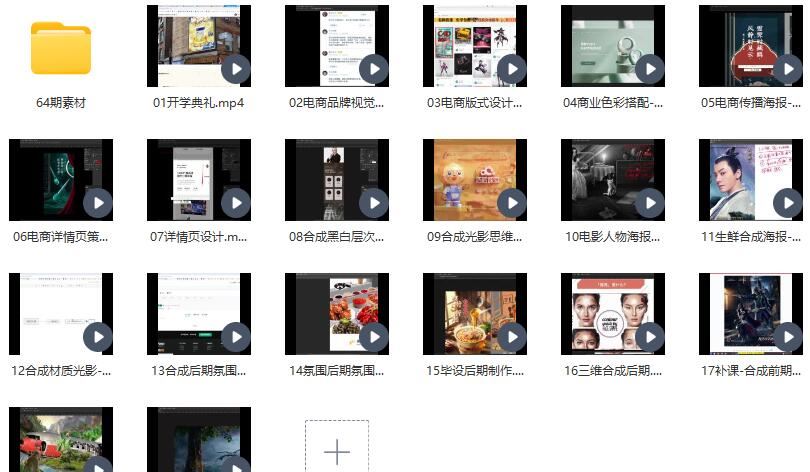Click the play icon on 15毕设后期制作 video
Viewport: 810px width, 472px height.
click(x=511, y=337)
